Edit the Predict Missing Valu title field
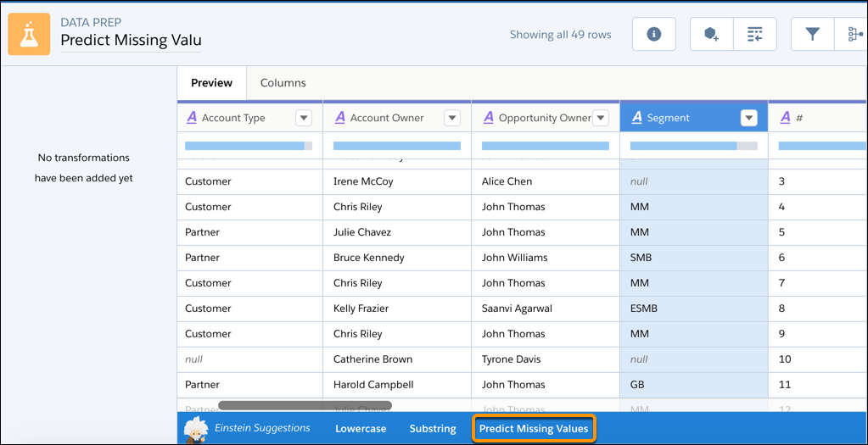The height and width of the screenshot is (445, 868). [131, 41]
